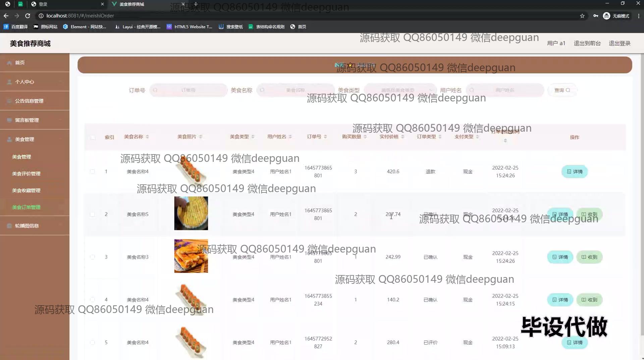This screenshot has height=360, width=644.
Task: Sort table by 美食名称 column
Action: coord(147,137)
